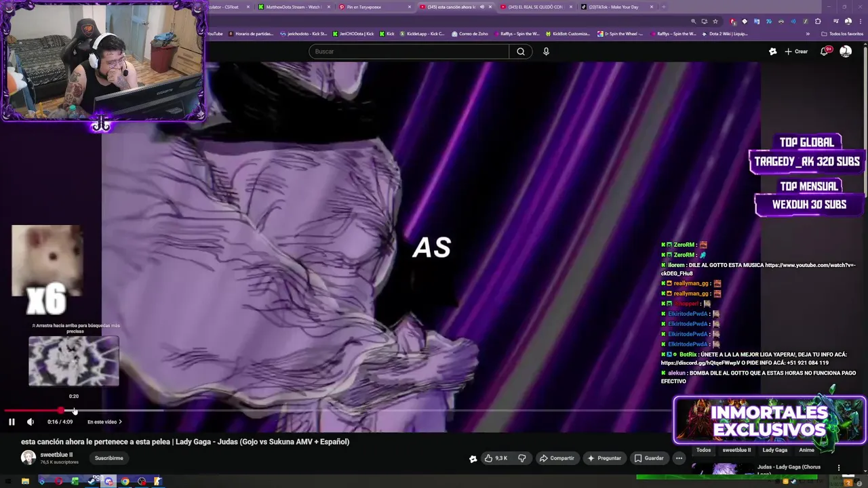Image resolution: width=868 pixels, height=488 pixels.
Task: Open more actions three-dot menu
Action: 679,458
